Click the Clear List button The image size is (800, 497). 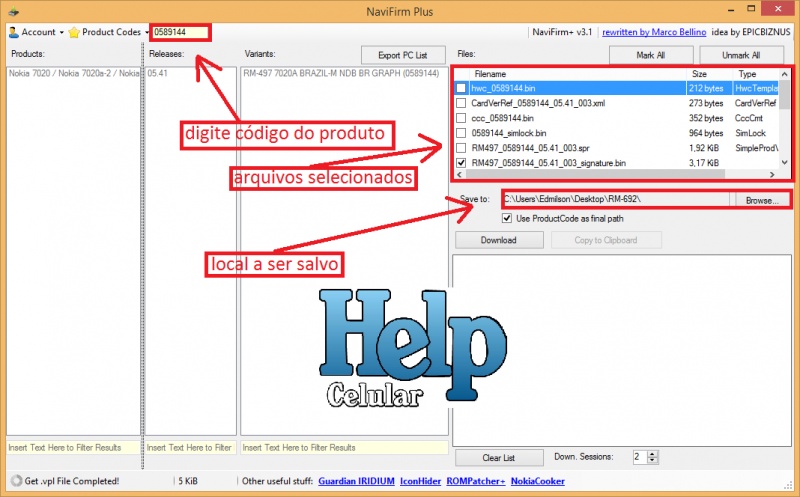pos(499,458)
